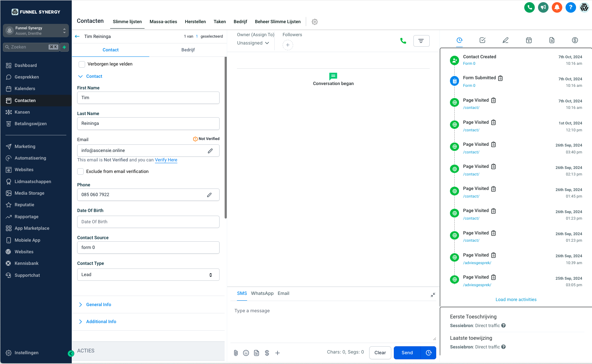The height and width of the screenshot is (364, 592).
Task: Open the Contact Type dropdown
Action: [x=148, y=275]
